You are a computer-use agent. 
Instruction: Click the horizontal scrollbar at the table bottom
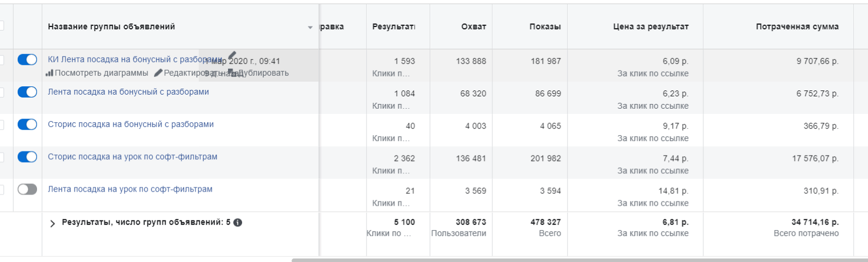579,259
